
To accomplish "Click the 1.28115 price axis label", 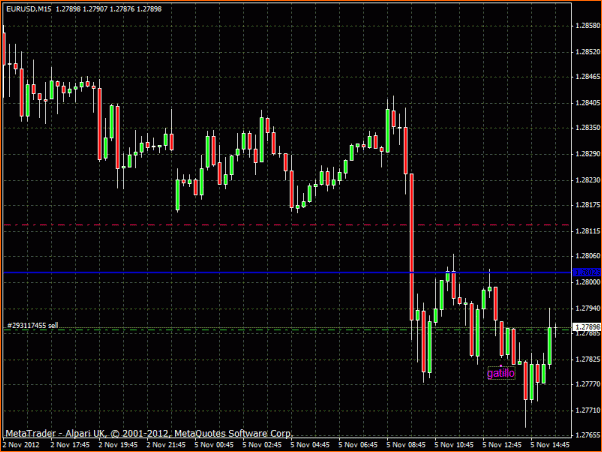I will point(587,231).
